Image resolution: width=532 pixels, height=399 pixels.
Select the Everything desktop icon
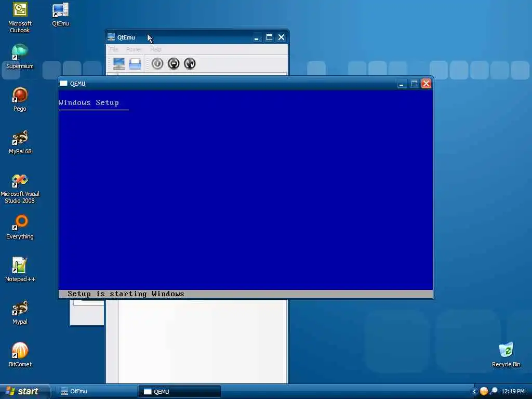[20, 227]
